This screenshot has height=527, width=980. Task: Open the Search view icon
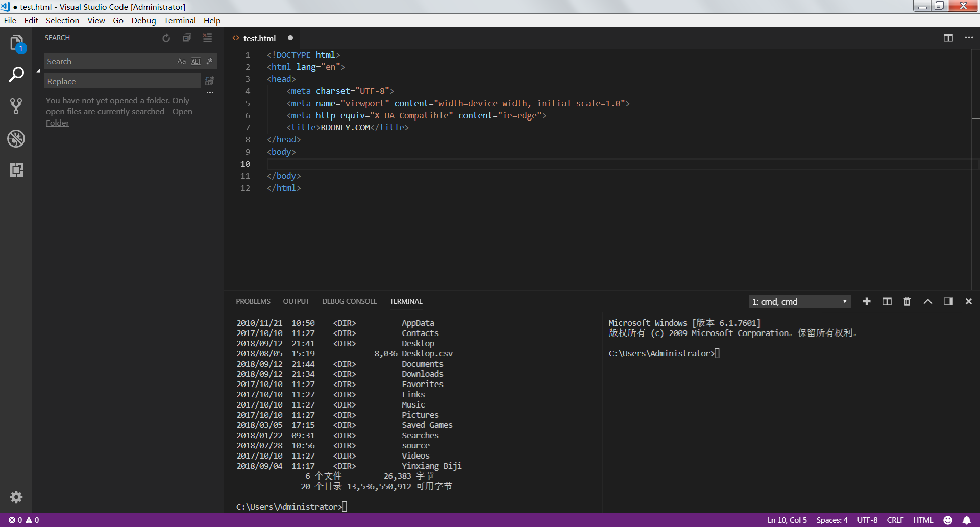16,75
